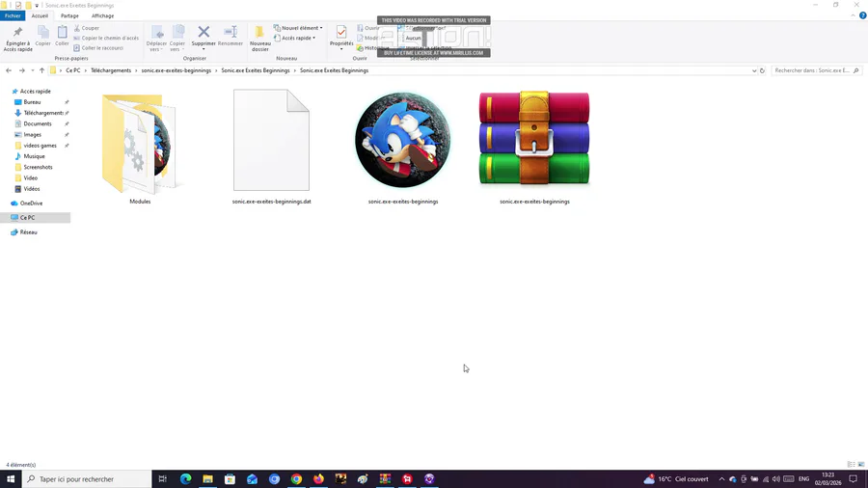The image size is (868, 488).
Task: Click Coller le raccourci
Action: click(98, 47)
